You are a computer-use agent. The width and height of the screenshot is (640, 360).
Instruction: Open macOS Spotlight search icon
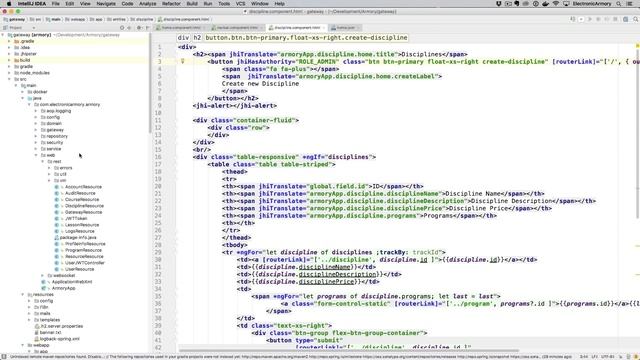(x=619, y=4)
